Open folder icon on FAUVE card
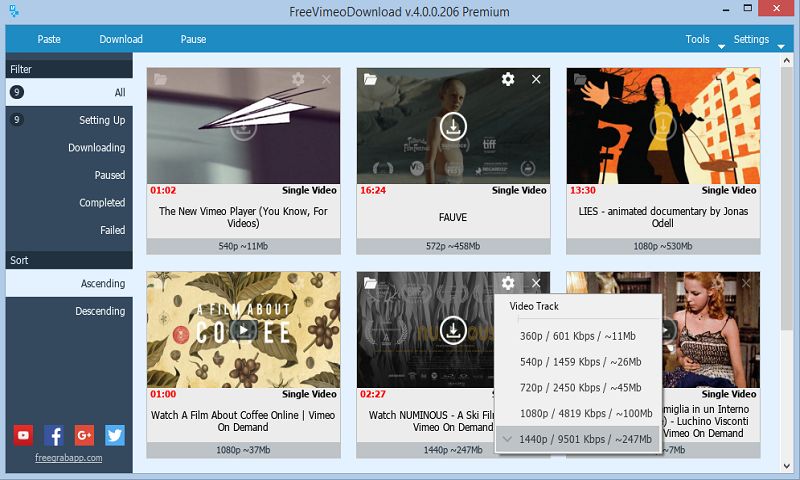Viewport: 800px width, 480px height. (370, 79)
